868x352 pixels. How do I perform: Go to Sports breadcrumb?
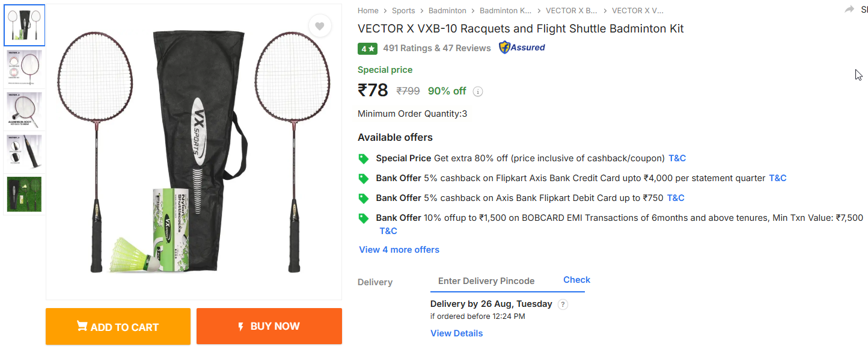(403, 11)
